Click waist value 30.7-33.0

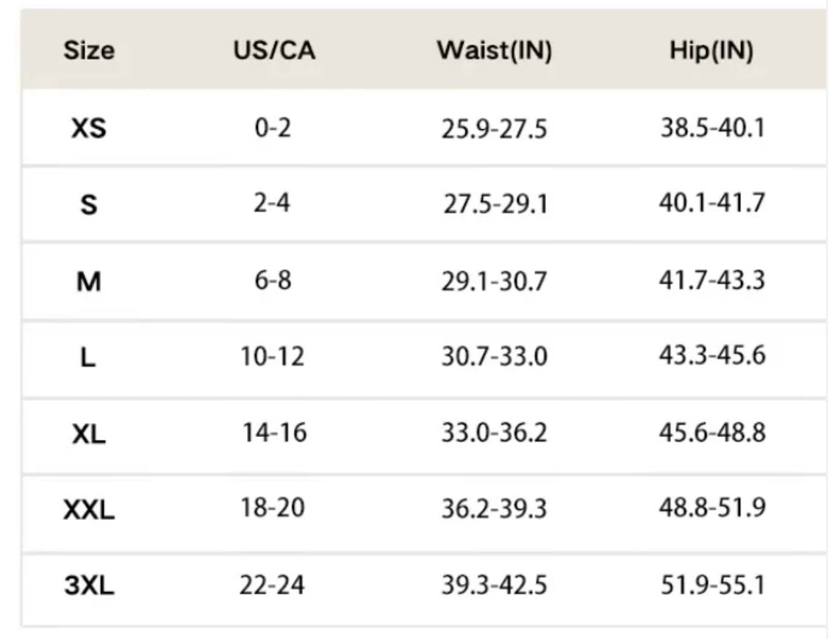click(494, 357)
